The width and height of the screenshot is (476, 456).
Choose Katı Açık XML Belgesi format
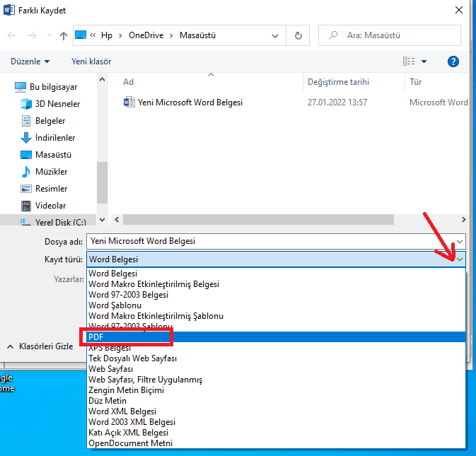[277, 433]
